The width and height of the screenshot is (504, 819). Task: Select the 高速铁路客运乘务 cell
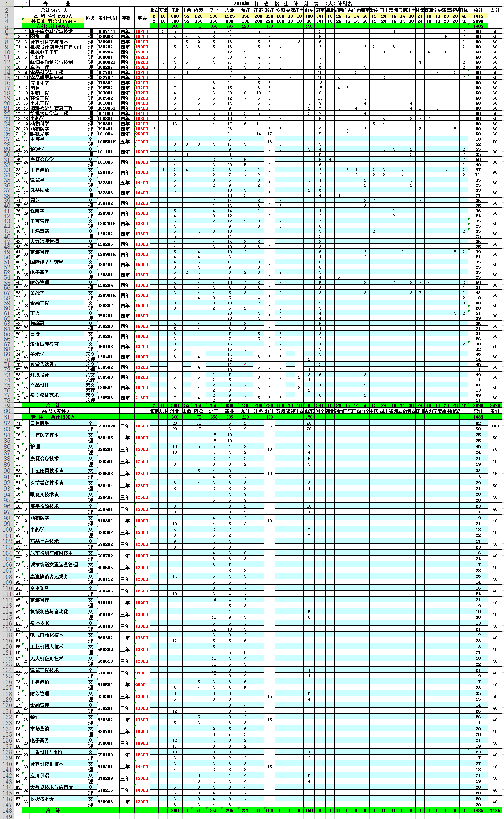click(57, 576)
